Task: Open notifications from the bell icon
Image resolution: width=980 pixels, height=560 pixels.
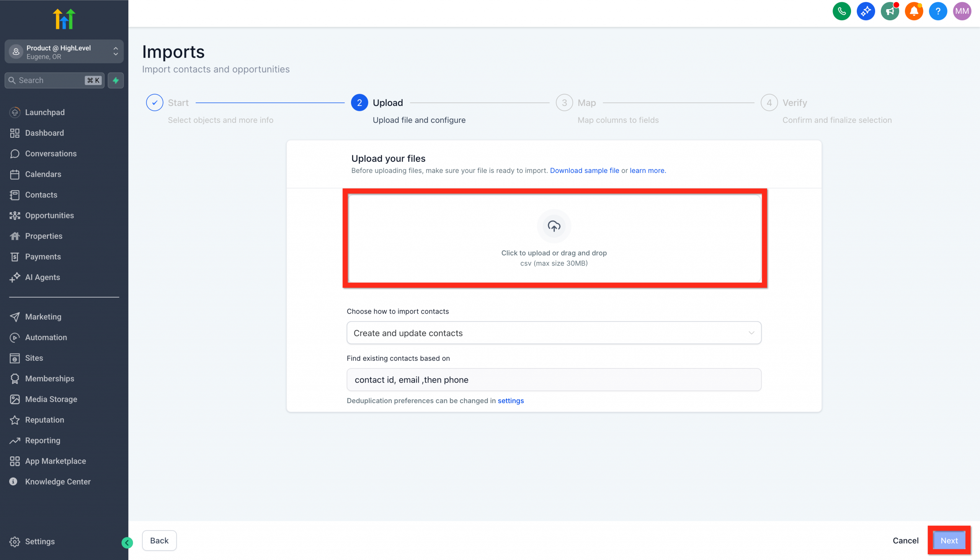Action: [914, 11]
